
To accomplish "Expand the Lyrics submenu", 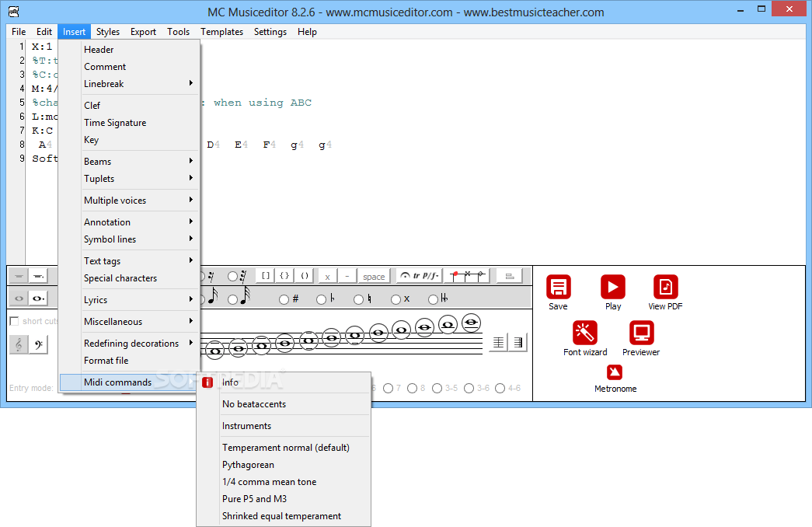I will 129,299.
